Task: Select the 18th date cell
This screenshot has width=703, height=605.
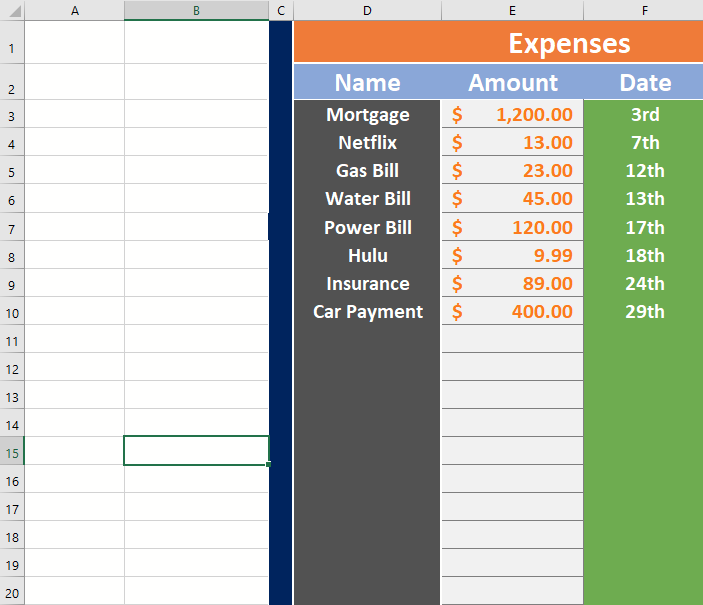Action: pyautogui.click(x=643, y=255)
